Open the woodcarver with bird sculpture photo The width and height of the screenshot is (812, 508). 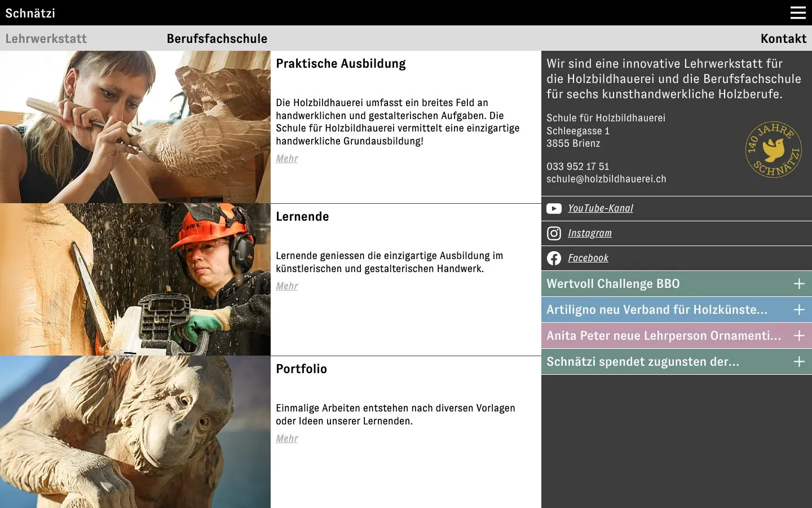click(x=135, y=127)
